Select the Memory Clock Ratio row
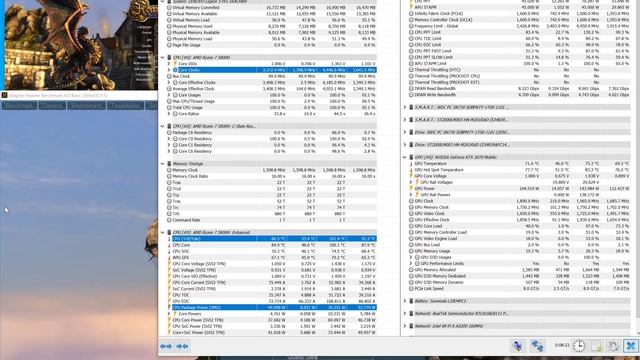Image resolution: width=640 pixels, height=360 pixels. [271, 176]
